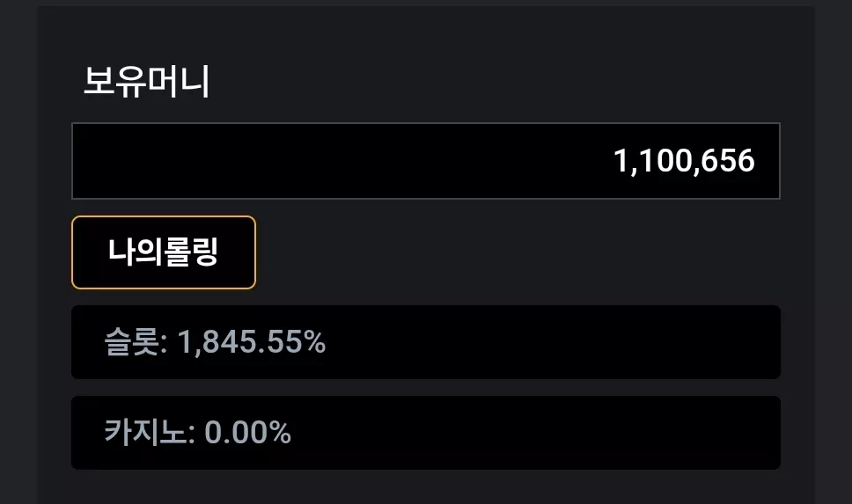Select the 1,100,656 balance amount
The image size is (852, 504).
click(x=684, y=161)
